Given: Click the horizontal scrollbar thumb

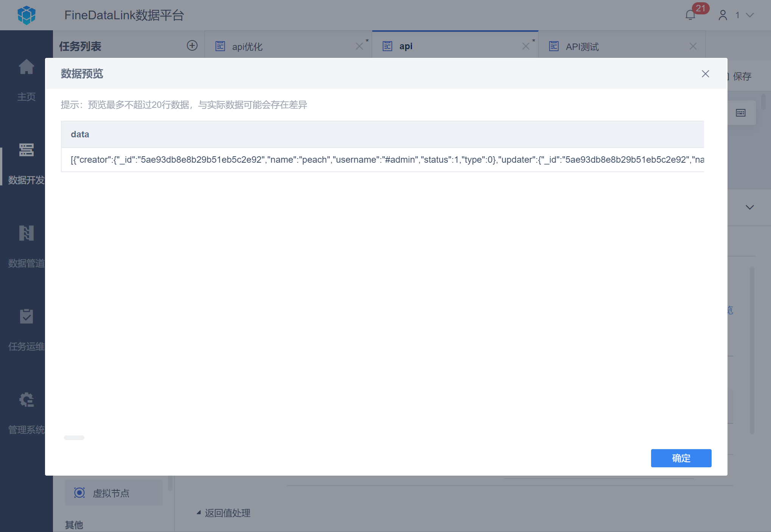Looking at the screenshot, I should click(x=74, y=438).
